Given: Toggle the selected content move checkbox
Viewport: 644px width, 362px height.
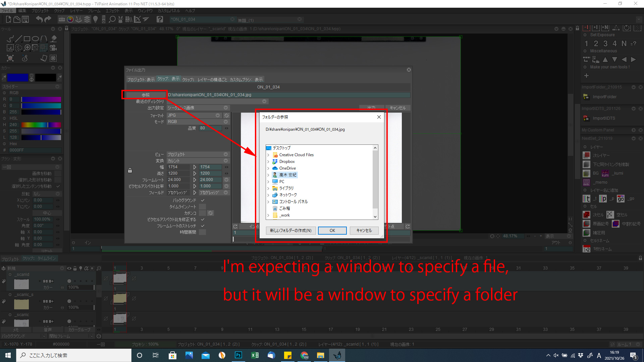Looking at the screenshot, I should [58, 186].
